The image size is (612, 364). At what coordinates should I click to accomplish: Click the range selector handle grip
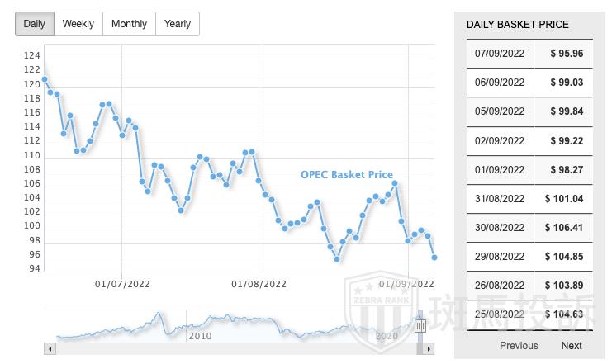[x=420, y=326]
